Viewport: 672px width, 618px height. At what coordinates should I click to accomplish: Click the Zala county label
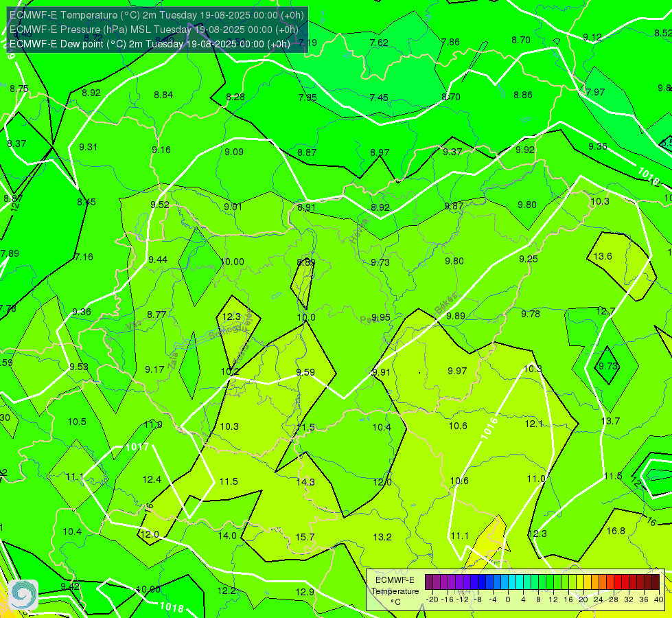tap(173, 361)
